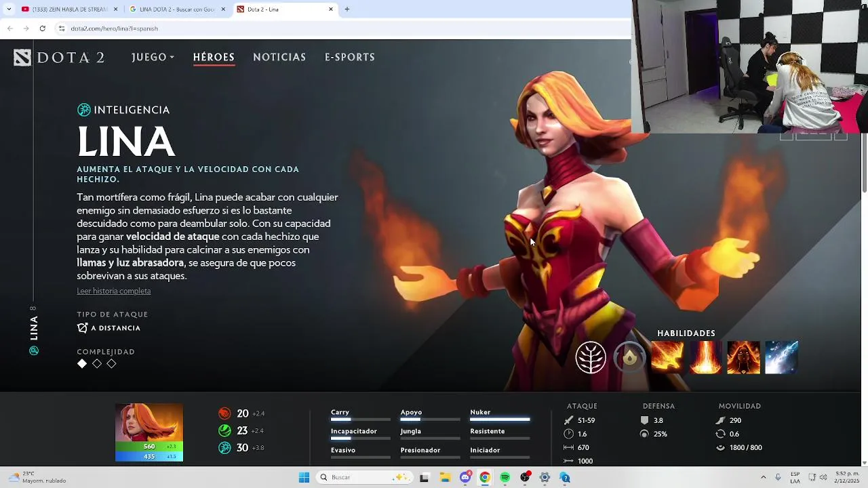Click Lina portrait thumbnail
Screen dimensions: 868x488
[x=149, y=422]
